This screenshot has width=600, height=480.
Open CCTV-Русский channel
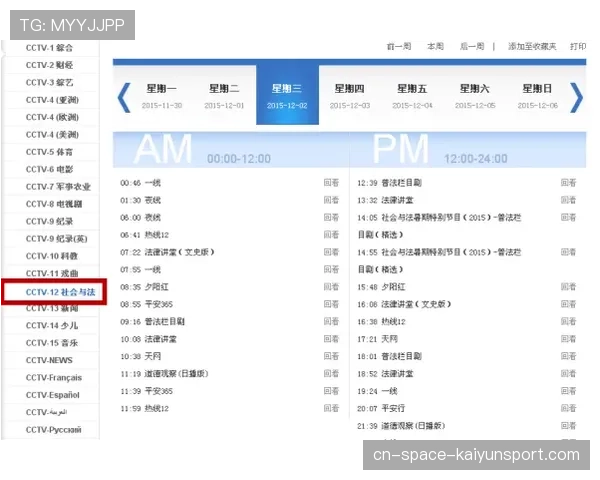[x=54, y=429]
